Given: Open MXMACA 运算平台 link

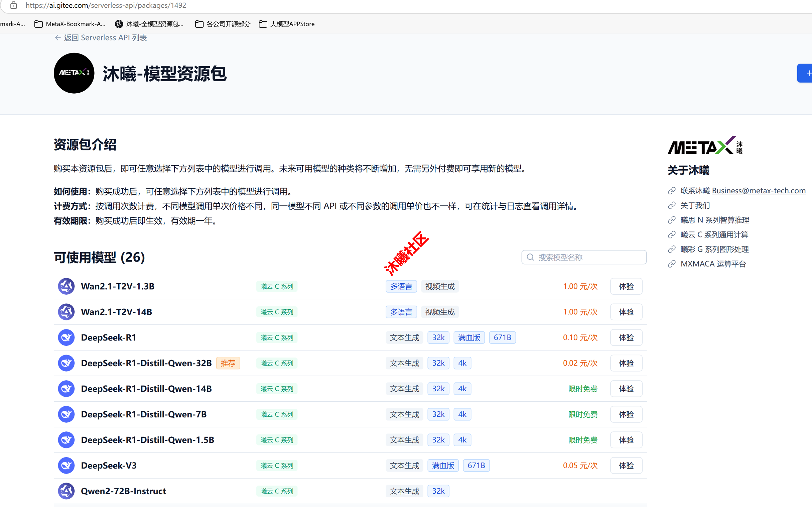Looking at the screenshot, I should coord(713,264).
